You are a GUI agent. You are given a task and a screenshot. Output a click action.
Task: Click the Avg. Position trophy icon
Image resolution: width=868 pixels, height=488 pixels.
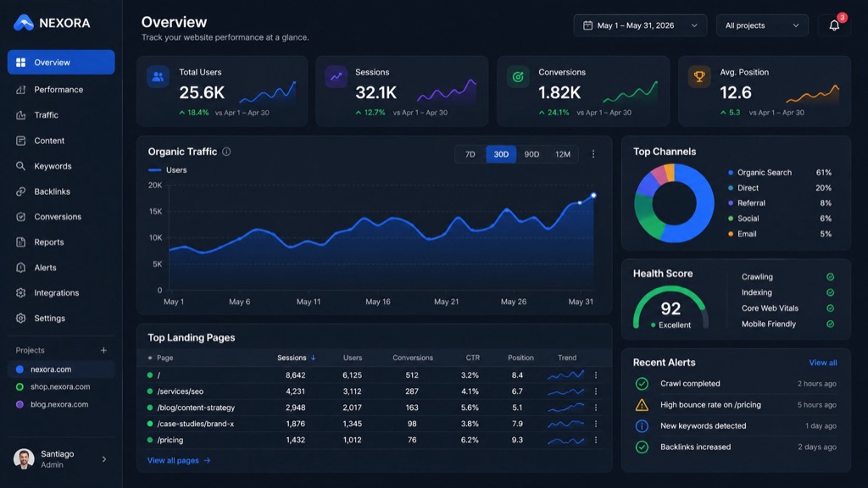(699, 77)
